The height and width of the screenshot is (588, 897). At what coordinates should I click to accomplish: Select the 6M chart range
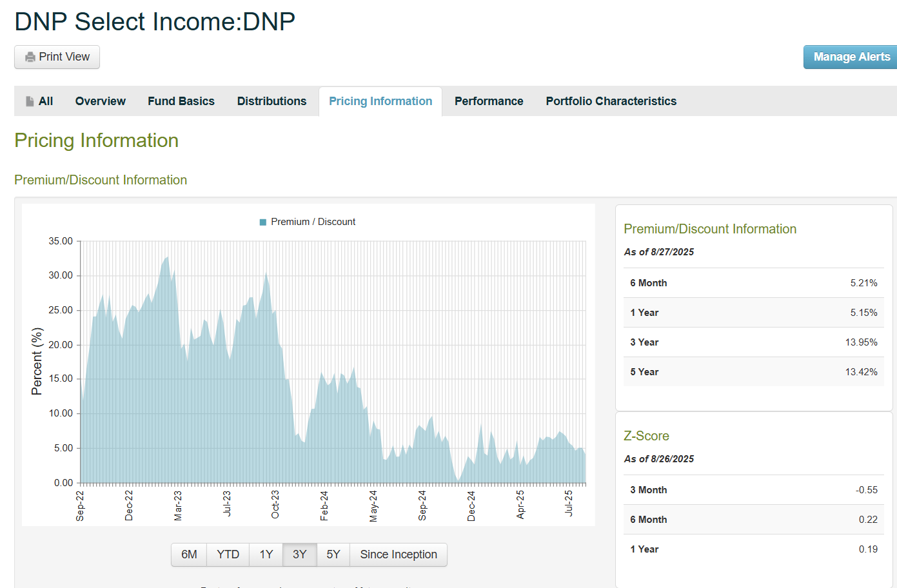[188, 554]
